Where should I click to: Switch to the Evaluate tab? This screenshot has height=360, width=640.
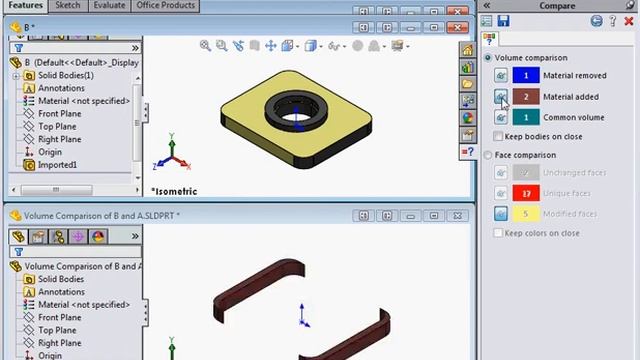pos(109,6)
